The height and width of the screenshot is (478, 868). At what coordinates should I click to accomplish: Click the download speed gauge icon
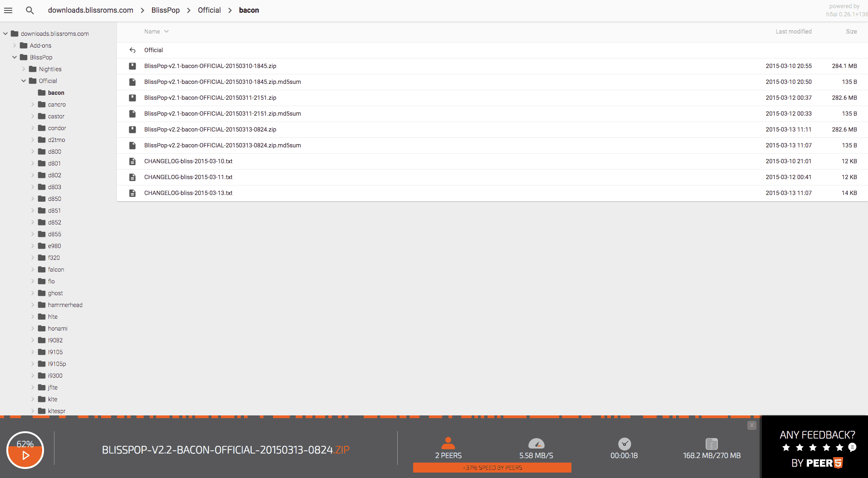[536, 444]
